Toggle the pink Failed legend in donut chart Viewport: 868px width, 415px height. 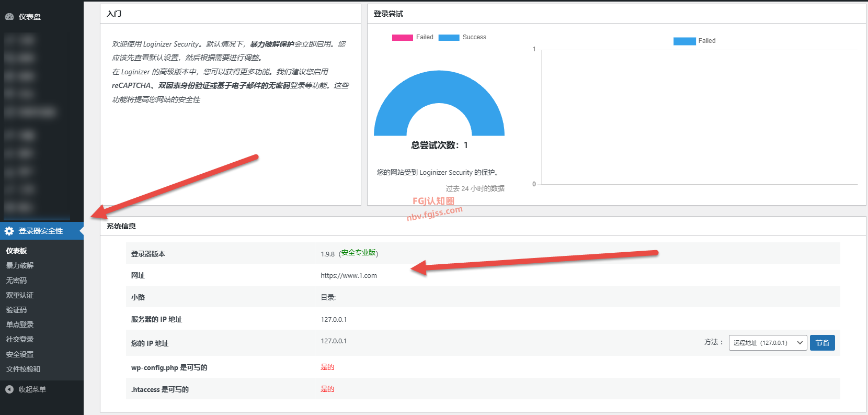coord(413,37)
